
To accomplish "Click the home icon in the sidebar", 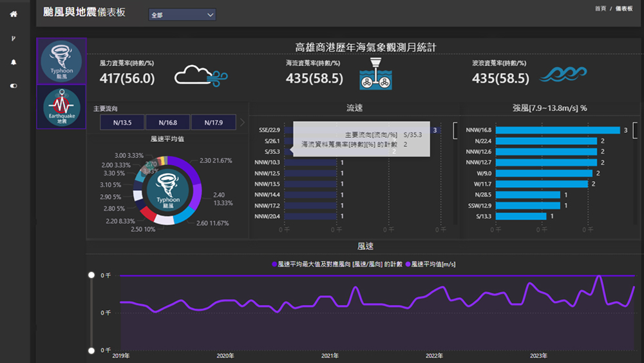I will pos(14,14).
